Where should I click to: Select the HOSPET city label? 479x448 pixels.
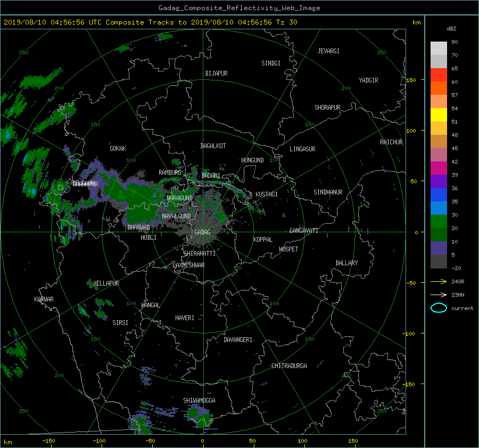(288, 249)
